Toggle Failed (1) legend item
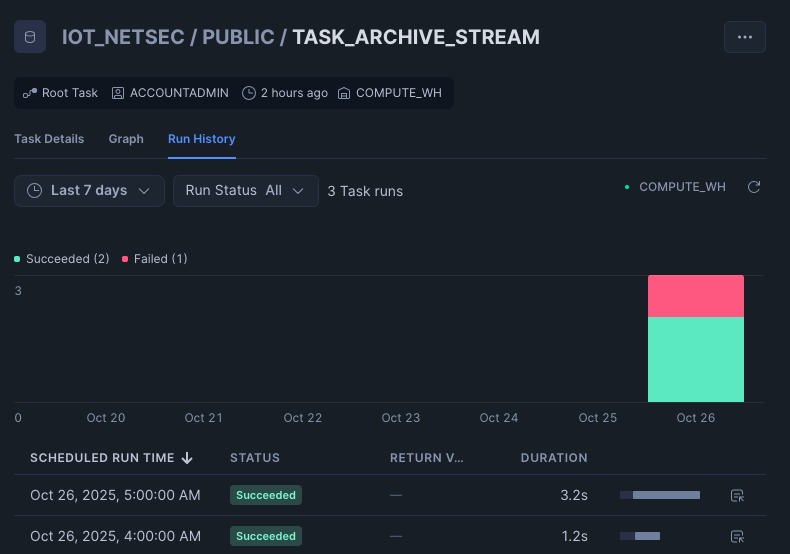 (155, 259)
